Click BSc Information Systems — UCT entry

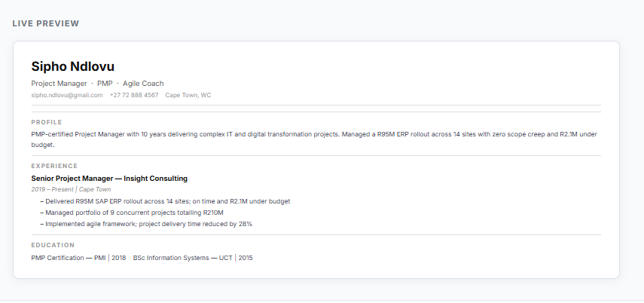(193, 258)
